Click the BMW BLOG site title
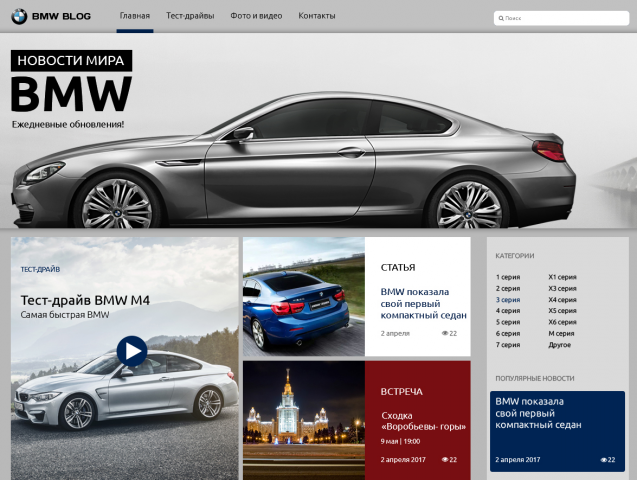The height and width of the screenshot is (480, 637). point(61,17)
